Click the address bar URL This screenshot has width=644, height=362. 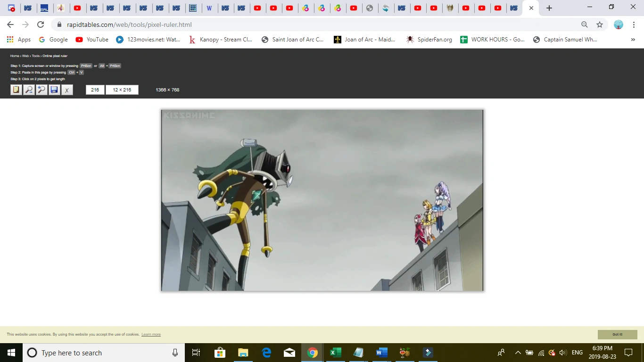[x=129, y=25]
